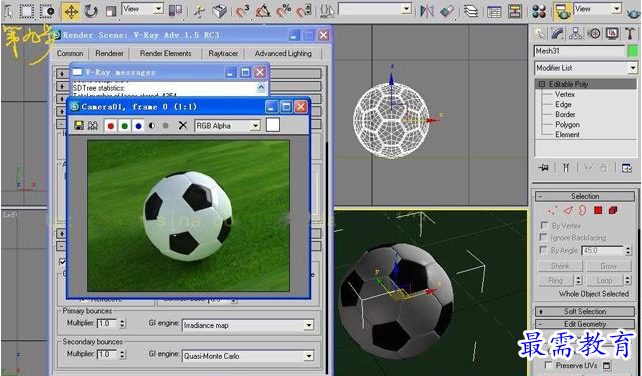Toggle Spinner Snap icon
Image resolution: width=642 pixels, height=376 pixels.
click(x=304, y=11)
